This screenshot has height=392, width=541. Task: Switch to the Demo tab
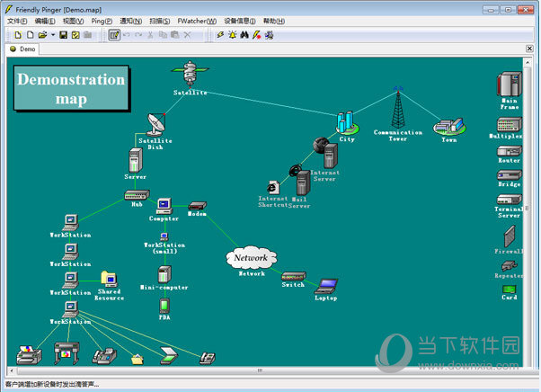(24, 49)
